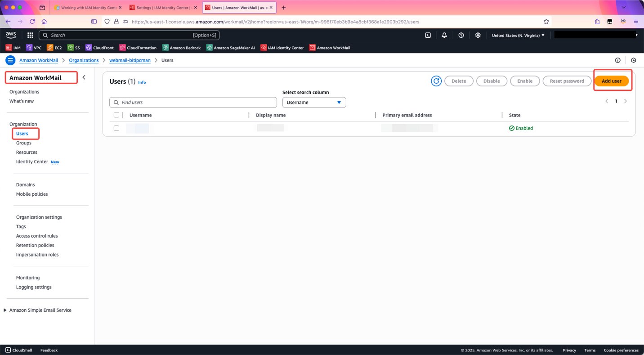The width and height of the screenshot is (644, 355).
Task: Open the AWS services grid menu
Action: 30,35
